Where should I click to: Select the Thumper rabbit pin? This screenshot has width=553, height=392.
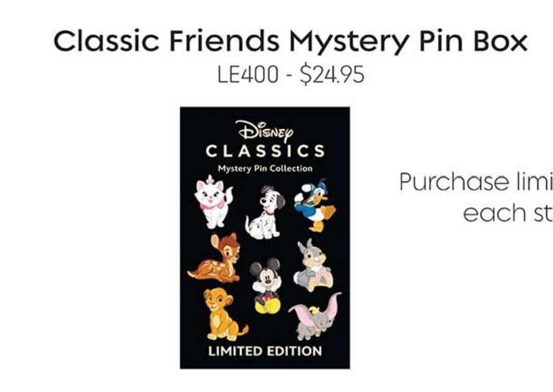click(312, 265)
